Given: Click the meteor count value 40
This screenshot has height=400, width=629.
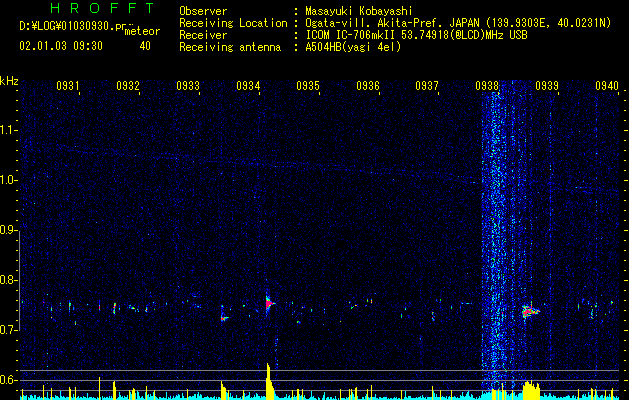Looking at the screenshot, I should (x=145, y=46).
